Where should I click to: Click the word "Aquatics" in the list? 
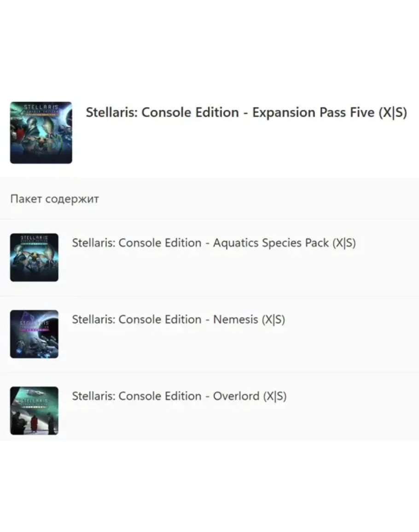[x=235, y=243]
